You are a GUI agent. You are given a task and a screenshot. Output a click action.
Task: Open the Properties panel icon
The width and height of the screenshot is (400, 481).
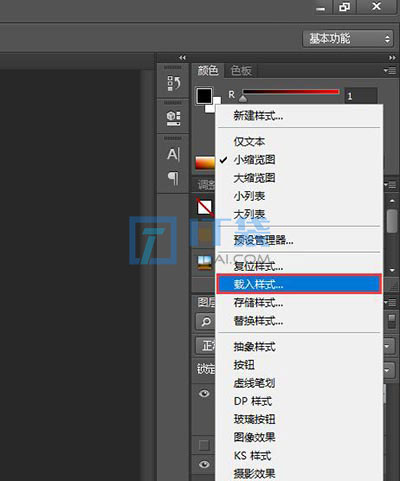174,118
